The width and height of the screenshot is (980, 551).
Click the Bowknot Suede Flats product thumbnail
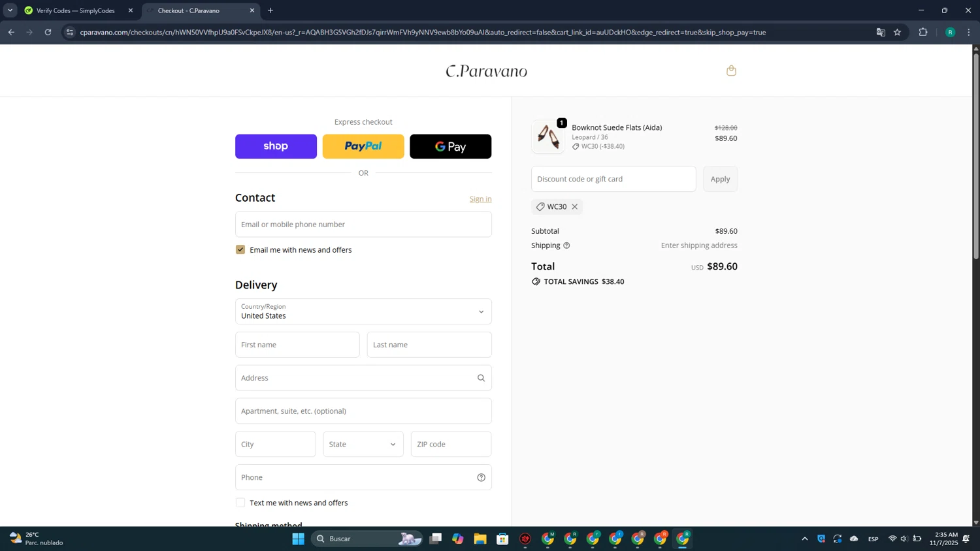pyautogui.click(x=548, y=137)
